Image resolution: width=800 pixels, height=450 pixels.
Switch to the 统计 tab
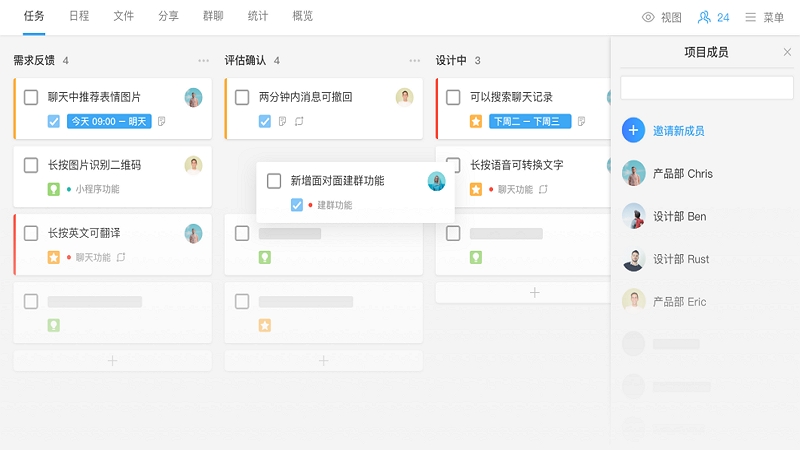click(x=258, y=16)
